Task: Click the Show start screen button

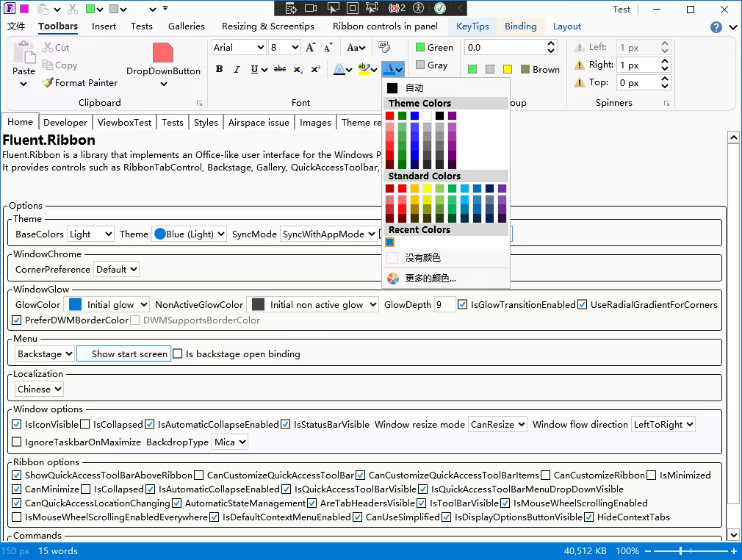Action: 123,353
